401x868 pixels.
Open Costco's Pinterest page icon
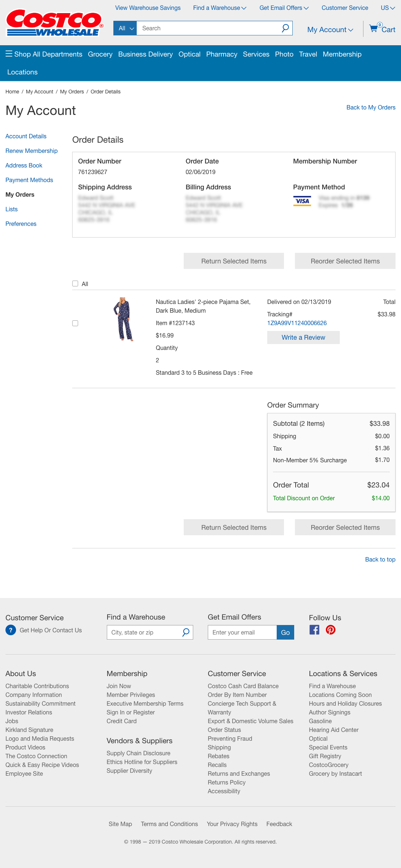point(331,630)
